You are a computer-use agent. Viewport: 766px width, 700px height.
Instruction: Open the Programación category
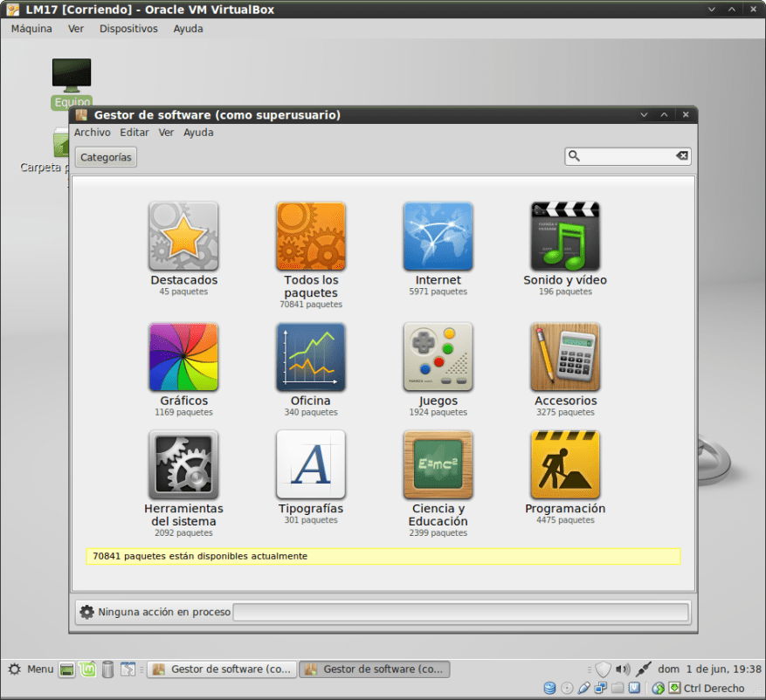point(565,463)
